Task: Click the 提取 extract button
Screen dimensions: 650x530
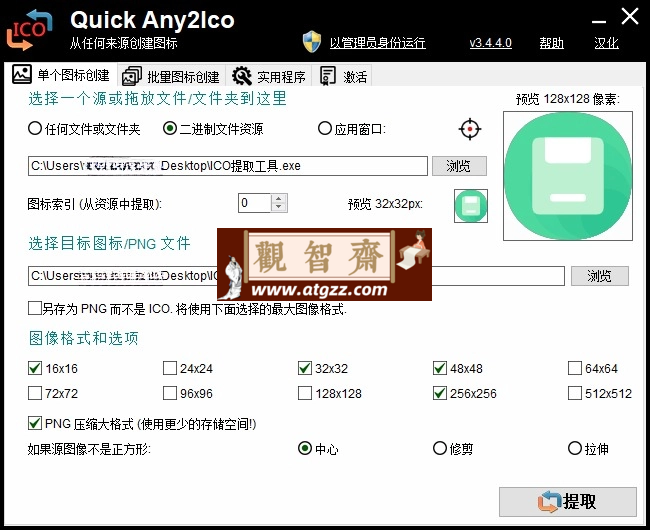Action: (x=568, y=502)
